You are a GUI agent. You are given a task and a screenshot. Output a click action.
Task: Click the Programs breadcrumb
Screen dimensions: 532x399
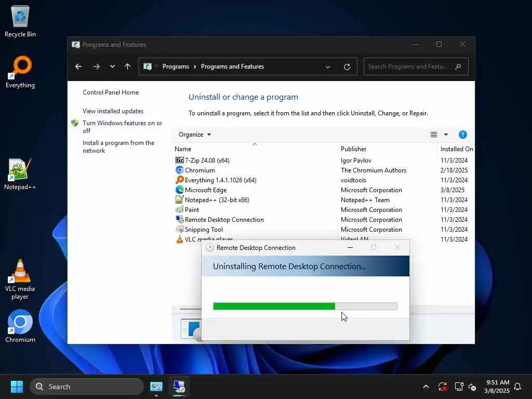pos(176,66)
